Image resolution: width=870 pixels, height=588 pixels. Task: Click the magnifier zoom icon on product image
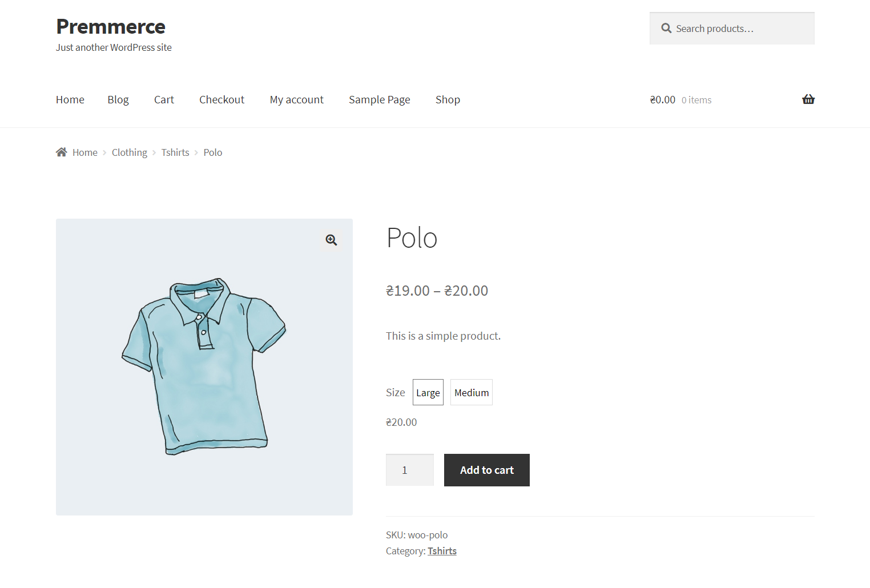(331, 240)
